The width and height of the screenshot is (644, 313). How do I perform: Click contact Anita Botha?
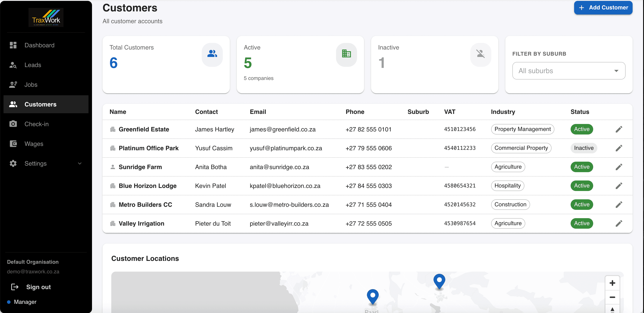pyautogui.click(x=211, y=167)
